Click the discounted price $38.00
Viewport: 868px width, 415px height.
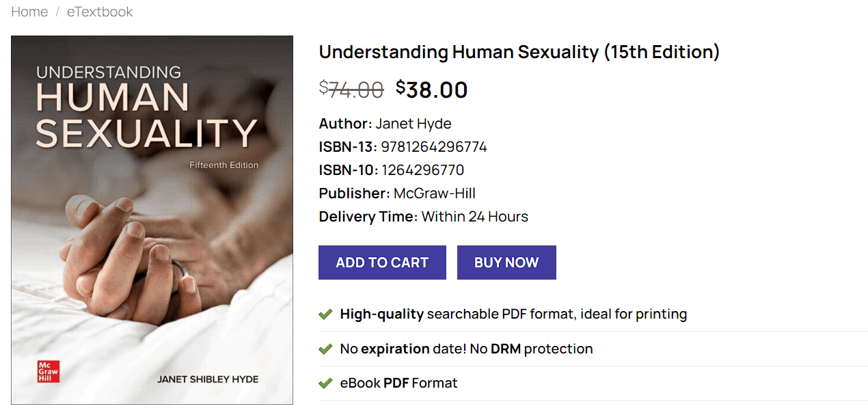[432, 90]
